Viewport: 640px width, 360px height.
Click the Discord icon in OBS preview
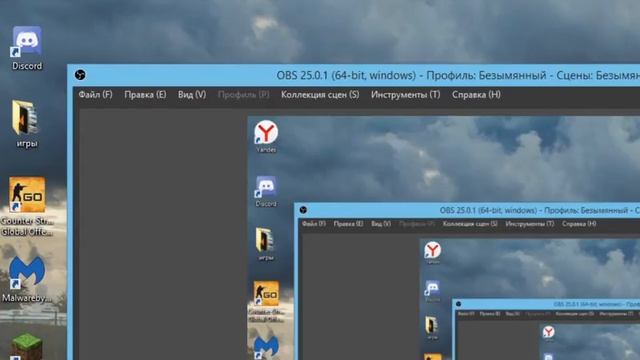coord(266,188)
